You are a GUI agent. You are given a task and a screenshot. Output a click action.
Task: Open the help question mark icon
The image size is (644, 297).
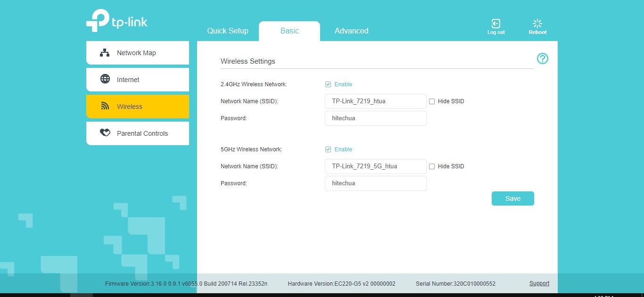pos(542,58)
